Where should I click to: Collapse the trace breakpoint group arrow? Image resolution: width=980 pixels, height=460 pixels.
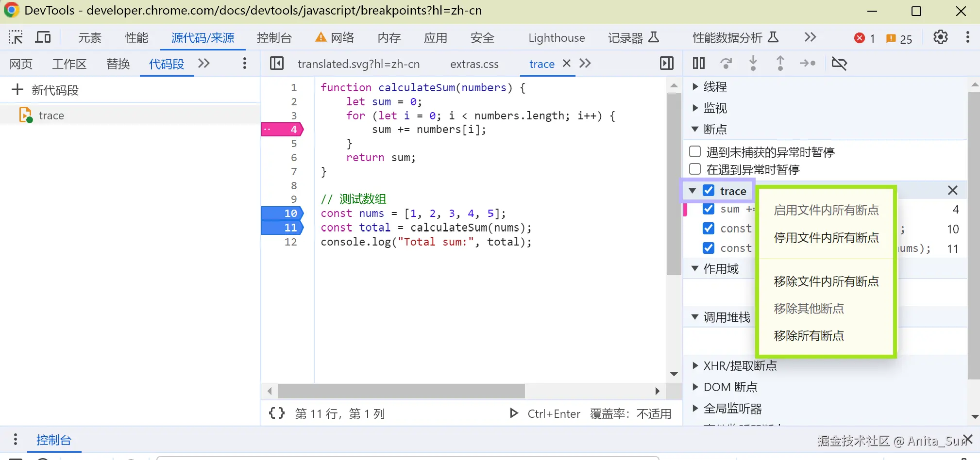point(693,191)
